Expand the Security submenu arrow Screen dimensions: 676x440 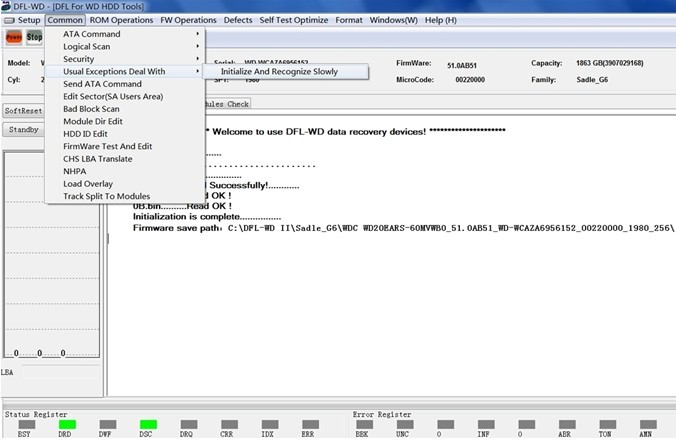[197, 59]
